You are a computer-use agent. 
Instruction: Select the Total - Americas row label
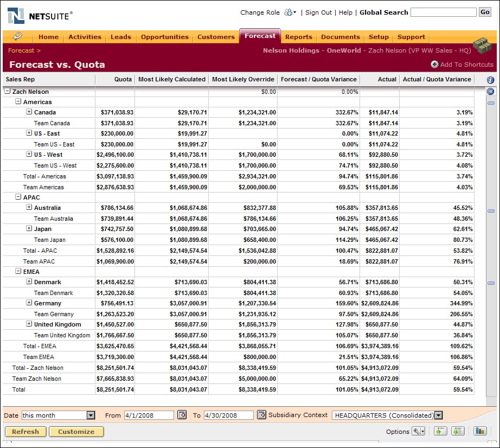click(44, 176)
